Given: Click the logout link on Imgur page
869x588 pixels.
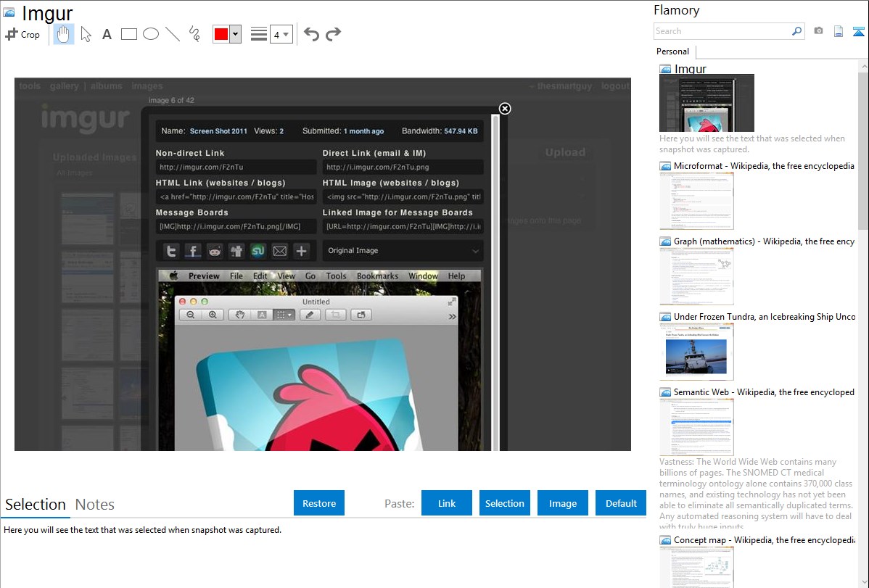Looking at the screenshot, I should pyautogui.click(x=615, y=86).
